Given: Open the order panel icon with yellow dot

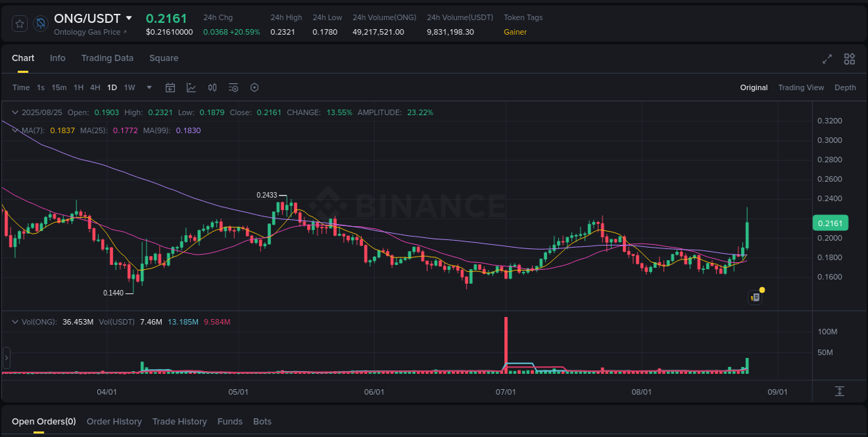Looking at the screenshot, I should 756,297.
